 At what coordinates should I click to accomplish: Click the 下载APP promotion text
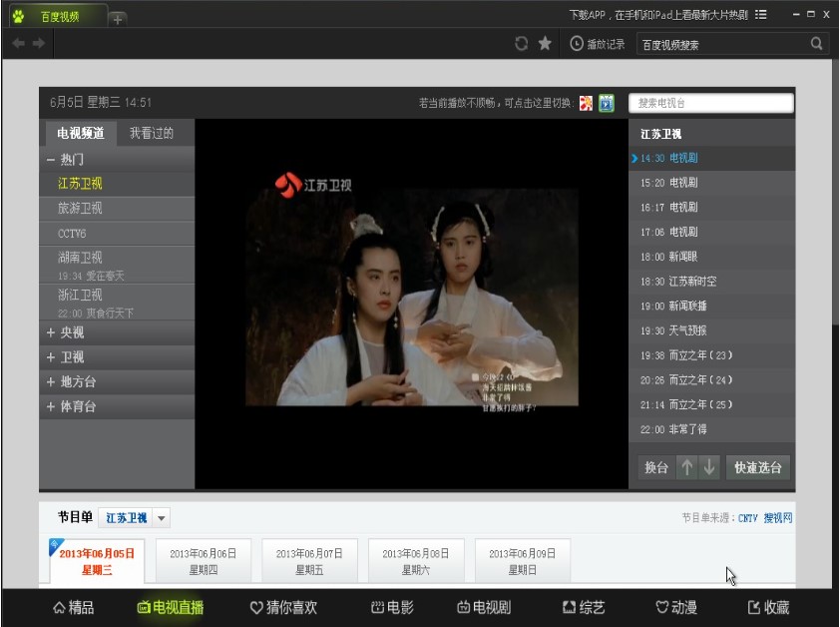(x=658, y=15)
